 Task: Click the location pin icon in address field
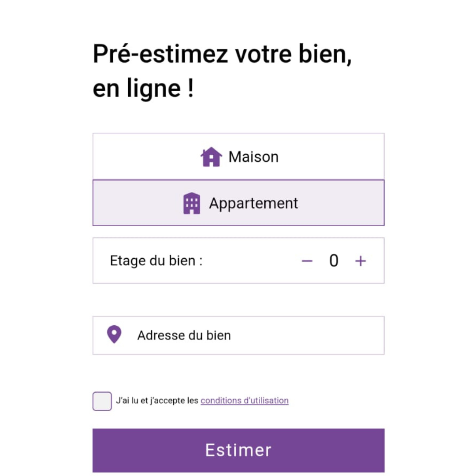point(114,335)
